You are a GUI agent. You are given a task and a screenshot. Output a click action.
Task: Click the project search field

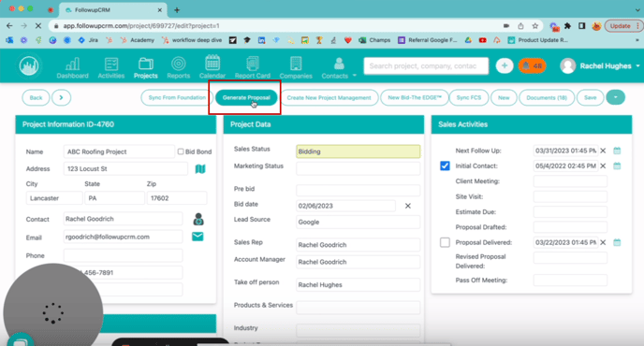tap(426, 65)
